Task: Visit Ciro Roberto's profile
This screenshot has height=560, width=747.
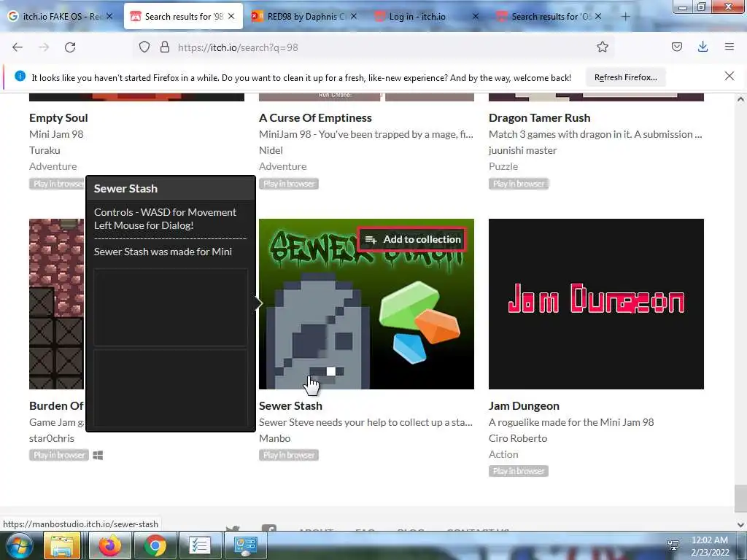Action: pyautogui.click(x=518, y=438)
